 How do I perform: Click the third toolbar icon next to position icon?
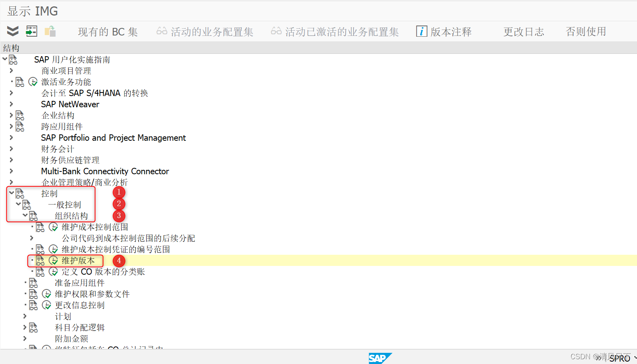click(50, 31)
